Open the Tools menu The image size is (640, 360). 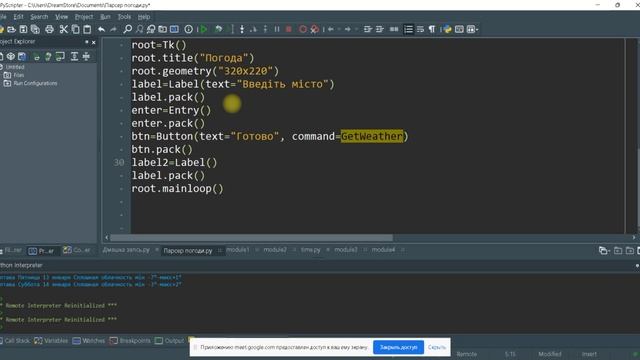coord(124,17)
